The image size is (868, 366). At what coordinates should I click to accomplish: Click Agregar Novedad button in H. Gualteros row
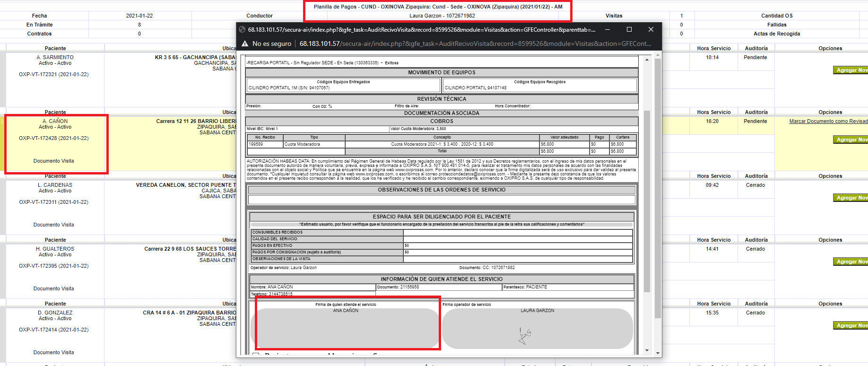851,261
